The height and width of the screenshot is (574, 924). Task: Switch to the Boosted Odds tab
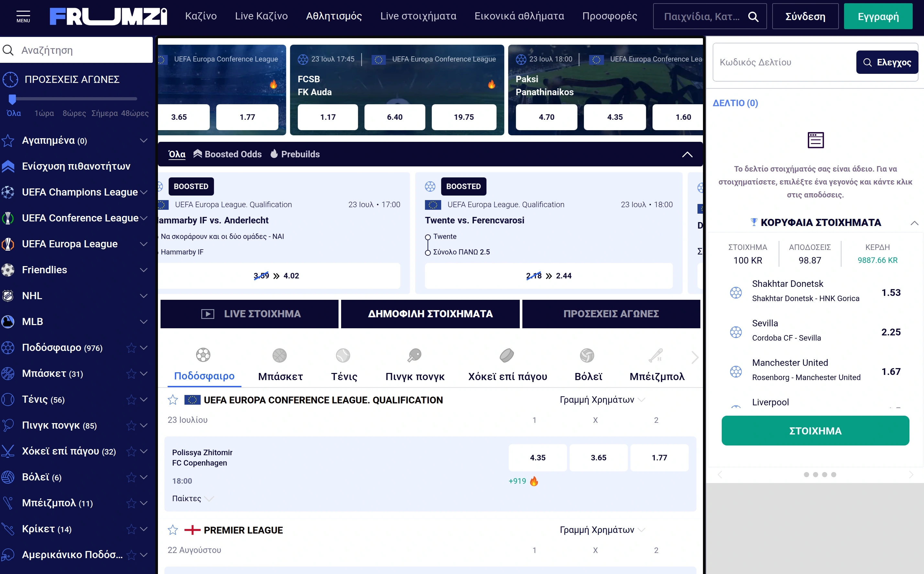(227, 154)
